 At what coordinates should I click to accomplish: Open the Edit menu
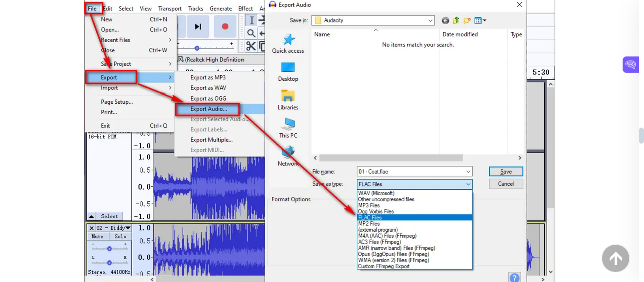107,8
